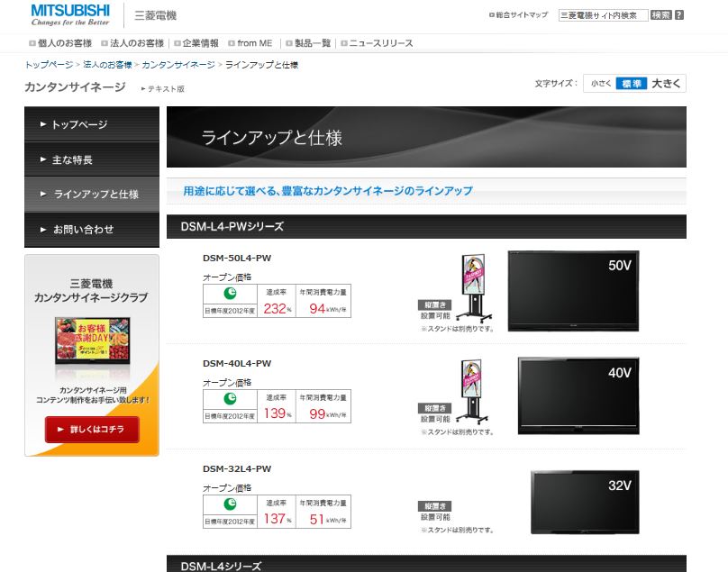Click the カンタンサイネージクラブ banner display image

[x=93, y=340]
